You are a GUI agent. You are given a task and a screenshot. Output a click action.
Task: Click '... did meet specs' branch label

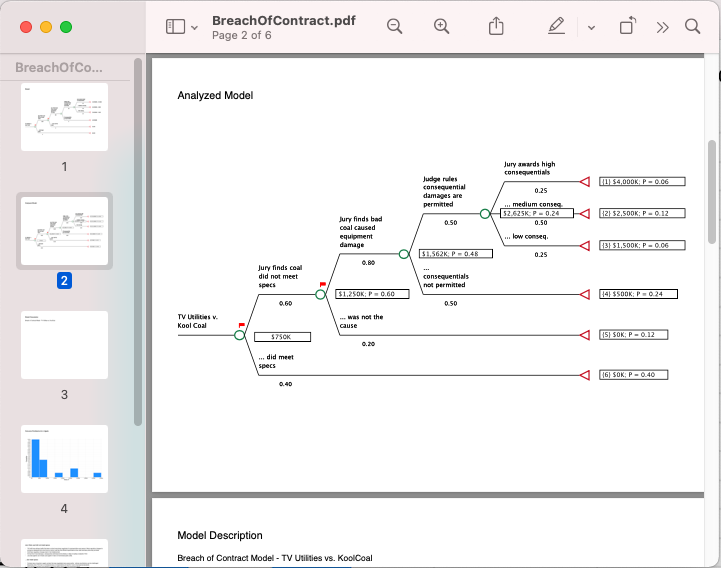coord(276,361)
